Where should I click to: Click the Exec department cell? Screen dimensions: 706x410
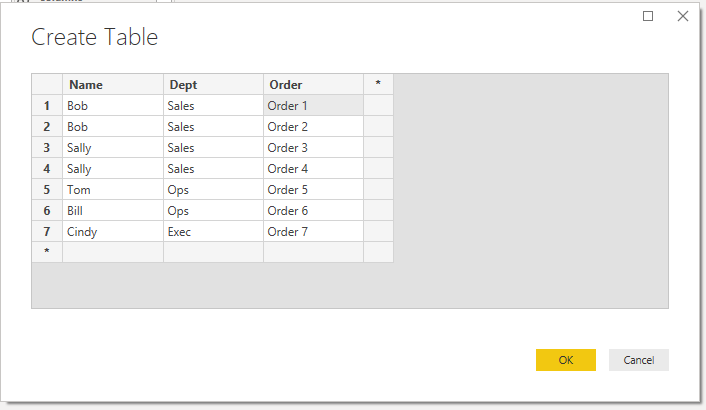[x=213, y=231]
